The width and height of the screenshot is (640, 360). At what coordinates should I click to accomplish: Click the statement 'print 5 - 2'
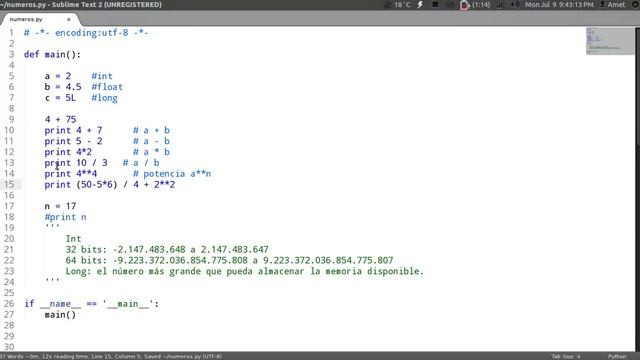click(x=73, y=141)
